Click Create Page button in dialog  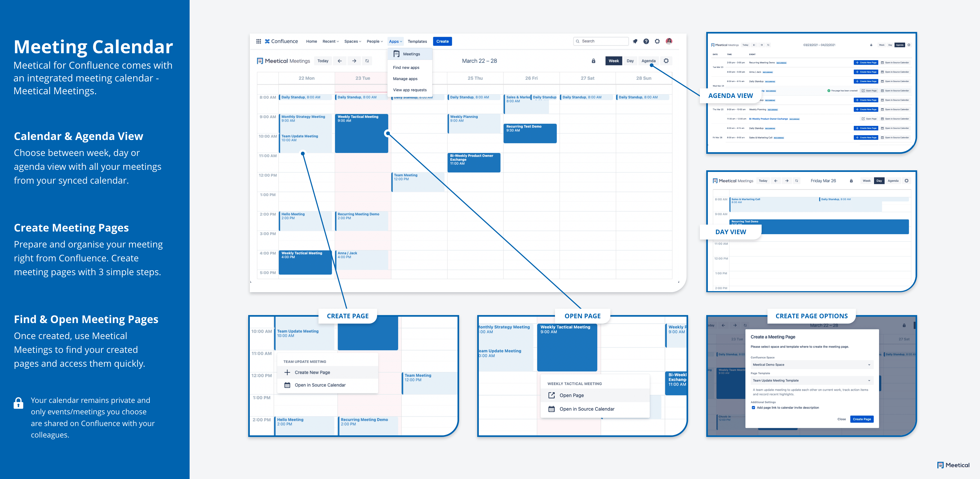(862, 419)
